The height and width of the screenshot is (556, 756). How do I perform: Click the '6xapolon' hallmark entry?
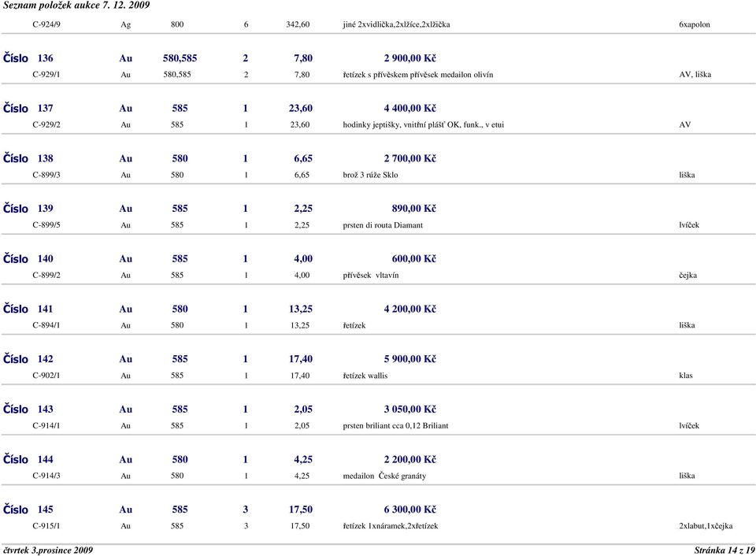(694, 24)
